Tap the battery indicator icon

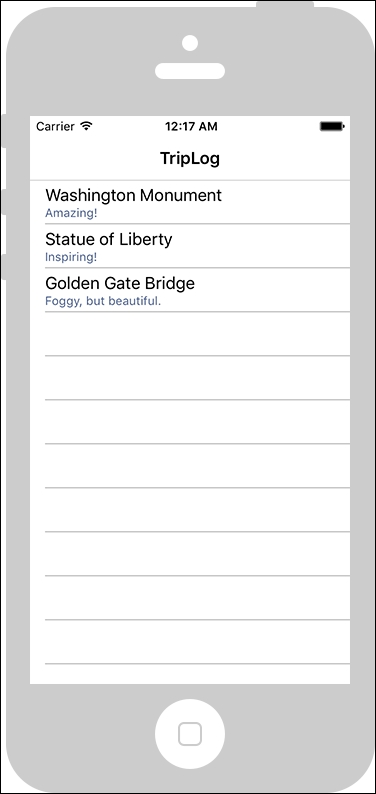pos(332,126)
